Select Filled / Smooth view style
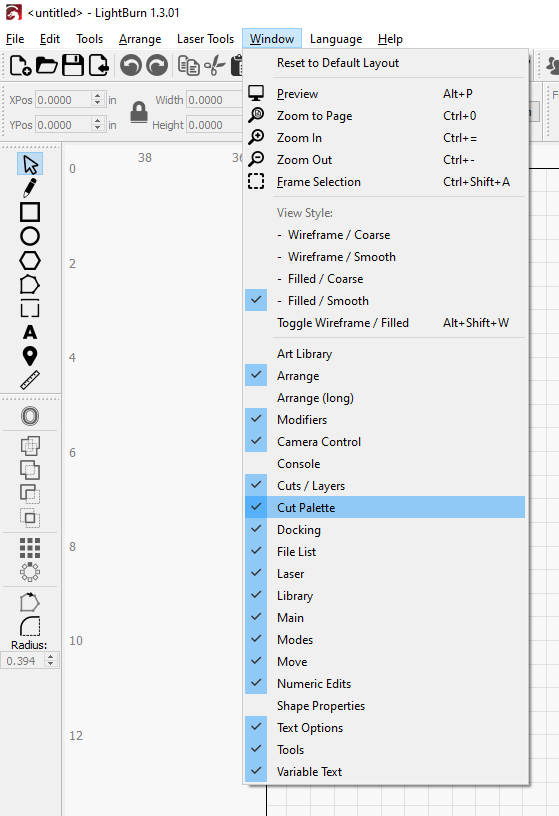This screenshot has height=816, width=559. [385, 301]
